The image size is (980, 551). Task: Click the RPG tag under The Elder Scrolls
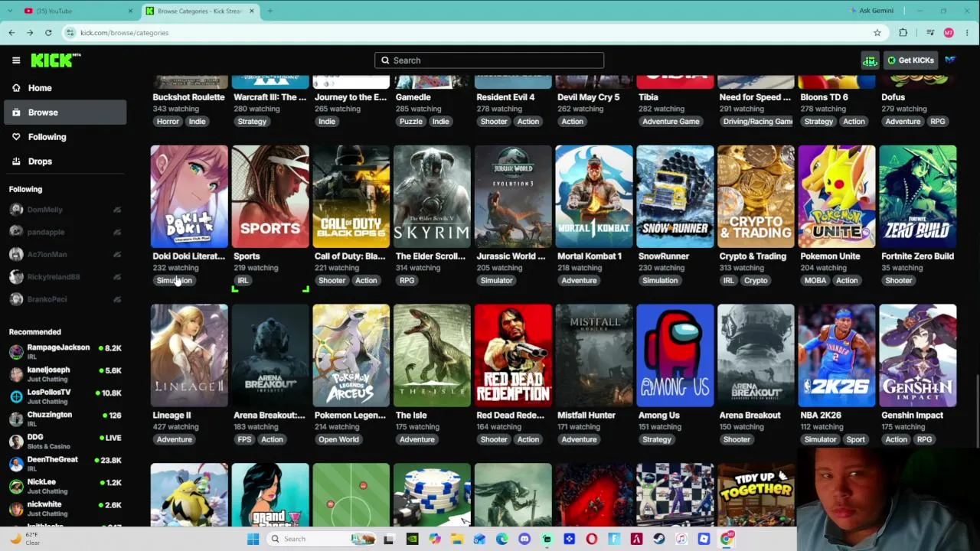click(407, 281)
